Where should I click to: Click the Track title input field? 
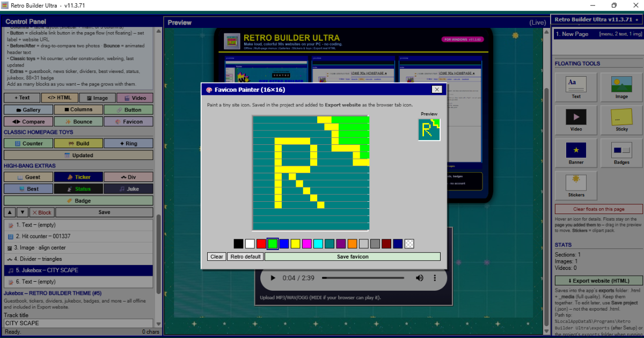coord(78,324)
